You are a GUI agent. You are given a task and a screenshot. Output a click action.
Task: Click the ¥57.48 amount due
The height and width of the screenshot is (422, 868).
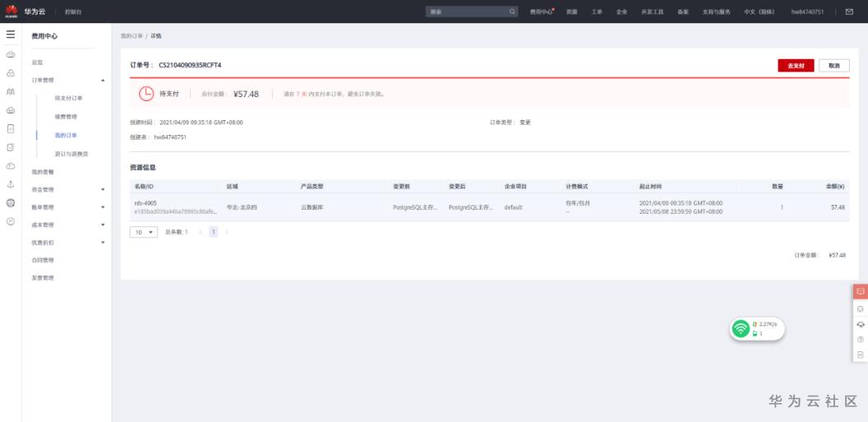[x=246, y=94]
